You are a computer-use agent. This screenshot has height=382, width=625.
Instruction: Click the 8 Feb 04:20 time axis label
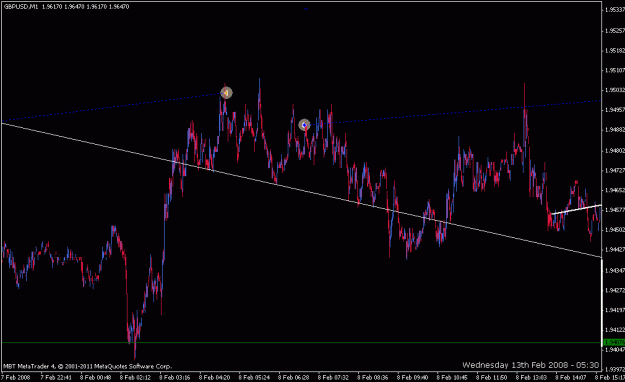tap(214, 377)
